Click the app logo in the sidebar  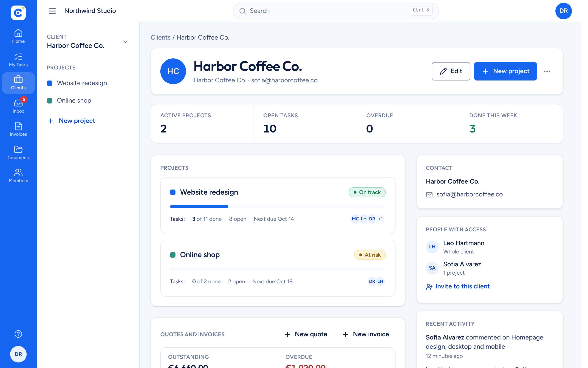click(x=18, y=13)
